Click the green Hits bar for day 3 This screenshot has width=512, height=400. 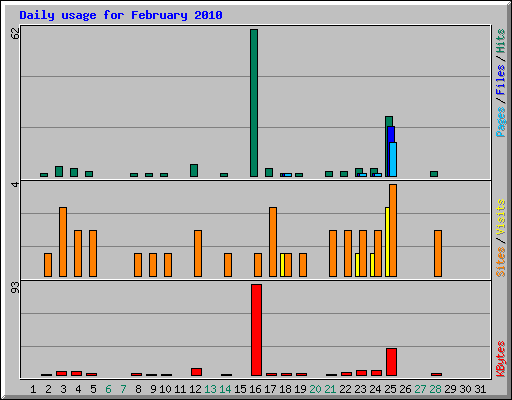coord(59,171)
